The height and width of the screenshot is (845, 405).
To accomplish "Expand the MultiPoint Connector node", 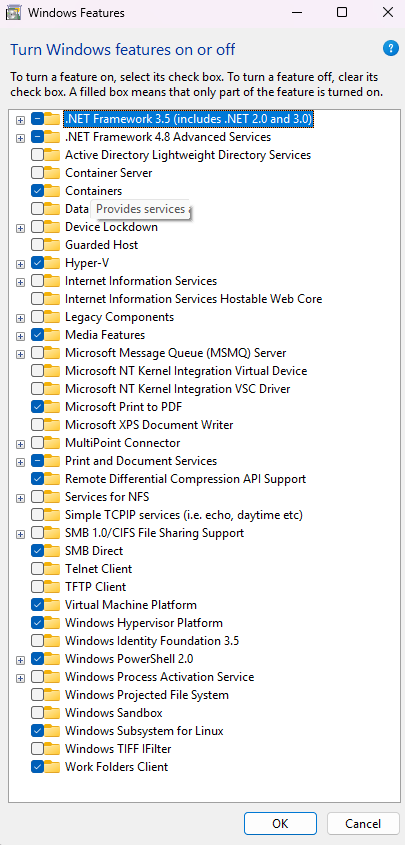I will click(20, 444).
